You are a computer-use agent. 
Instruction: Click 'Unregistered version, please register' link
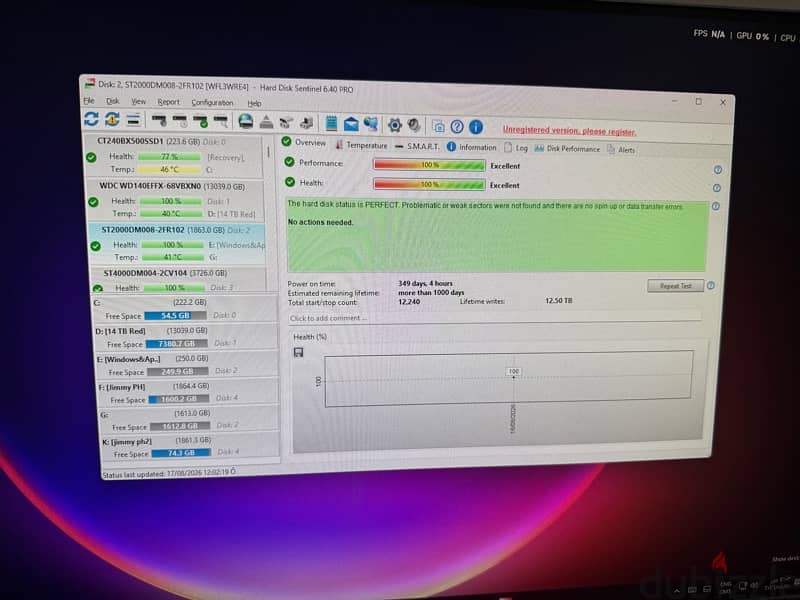point(569,131)
